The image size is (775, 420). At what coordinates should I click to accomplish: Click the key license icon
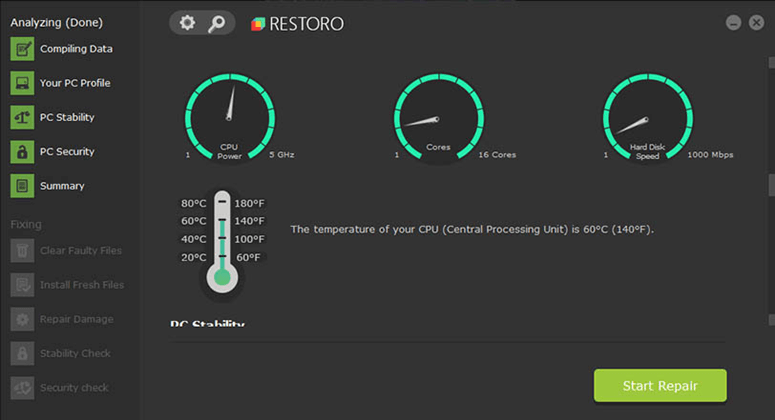(216, 23)
